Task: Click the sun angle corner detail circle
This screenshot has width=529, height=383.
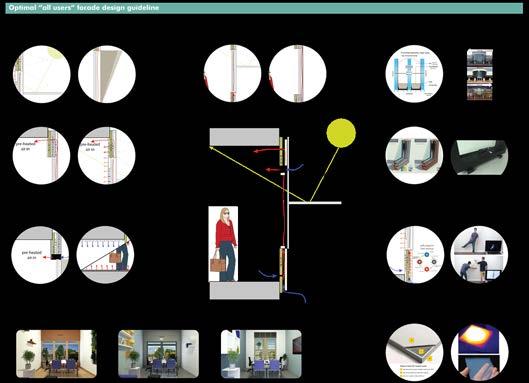Action: click(x=41, y=74)
